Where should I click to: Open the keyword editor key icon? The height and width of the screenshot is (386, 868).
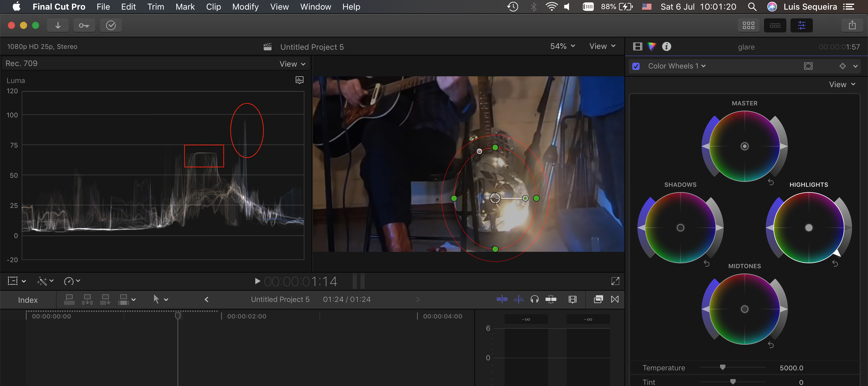coord(84,25)
